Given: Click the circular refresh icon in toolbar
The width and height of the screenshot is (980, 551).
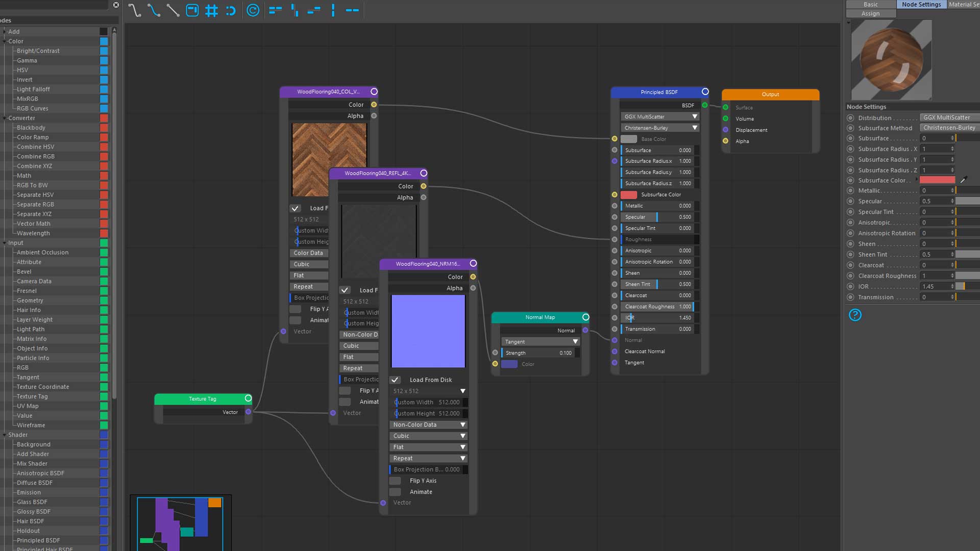Looking at the screenshot, I should tap(253, 10).
